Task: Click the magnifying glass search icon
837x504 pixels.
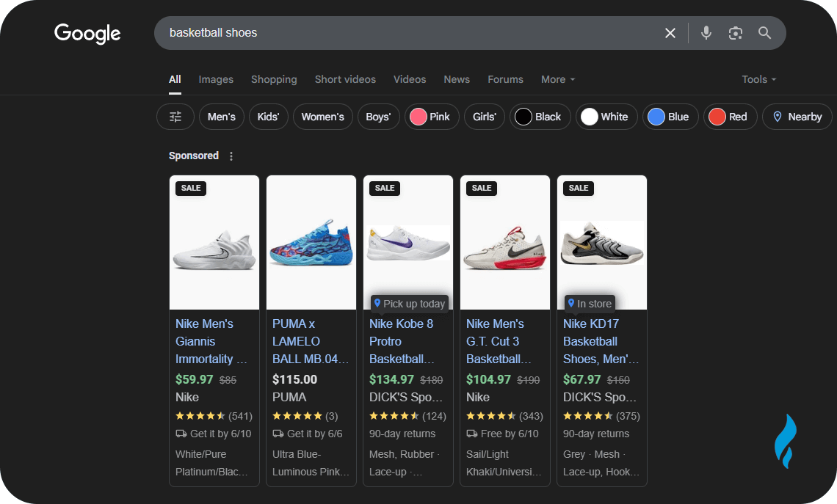Action: point(764,33)
